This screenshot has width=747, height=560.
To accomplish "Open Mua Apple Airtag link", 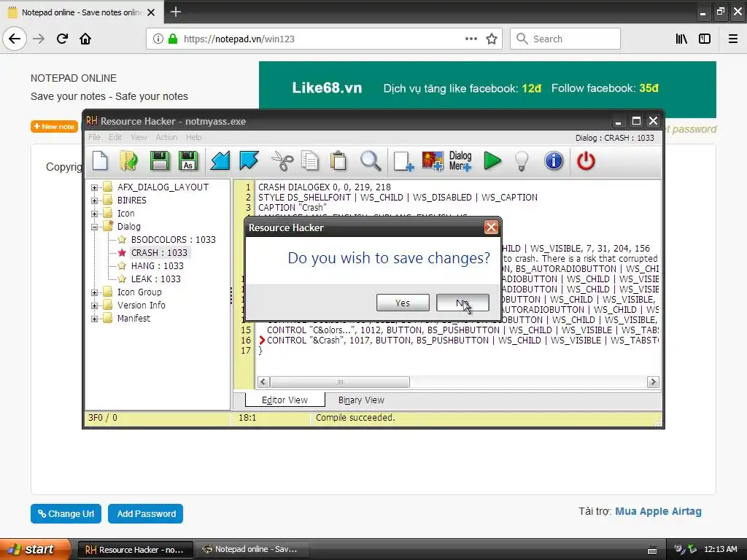I will pyautogui.click(x=658, y=511).
